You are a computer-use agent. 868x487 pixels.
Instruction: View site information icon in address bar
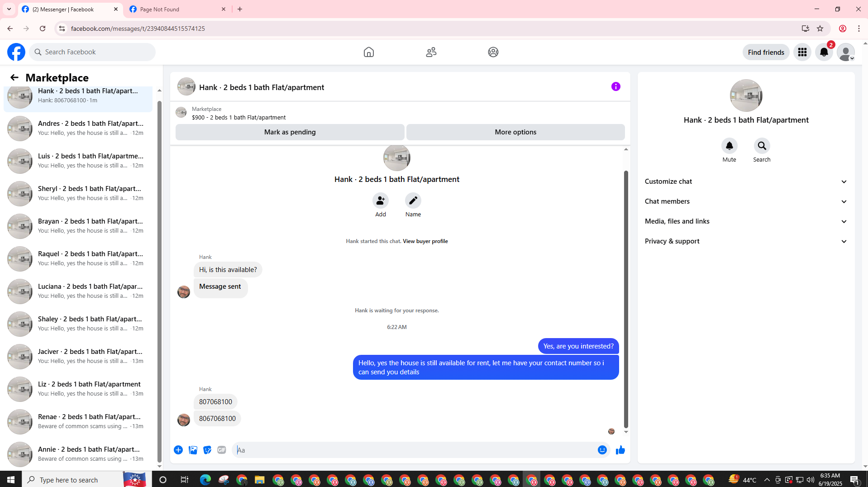point(62,29)
